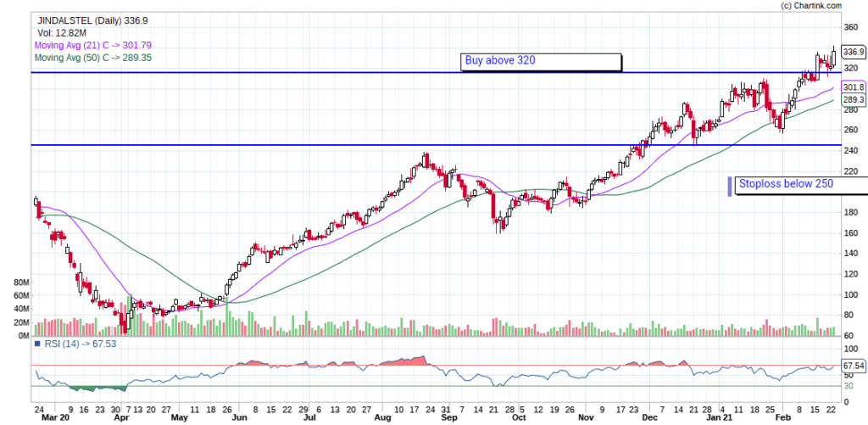868x425 pixels.
Task: Click the 'Feb' month label on axis
Action: [782, 417]
